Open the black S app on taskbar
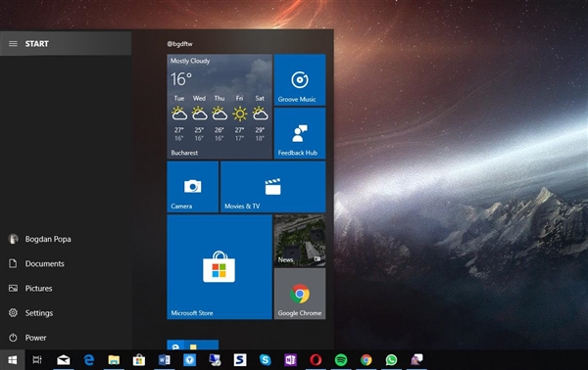Image resolution: width=588 pixels, height=370 pixels. click(240, 360)
